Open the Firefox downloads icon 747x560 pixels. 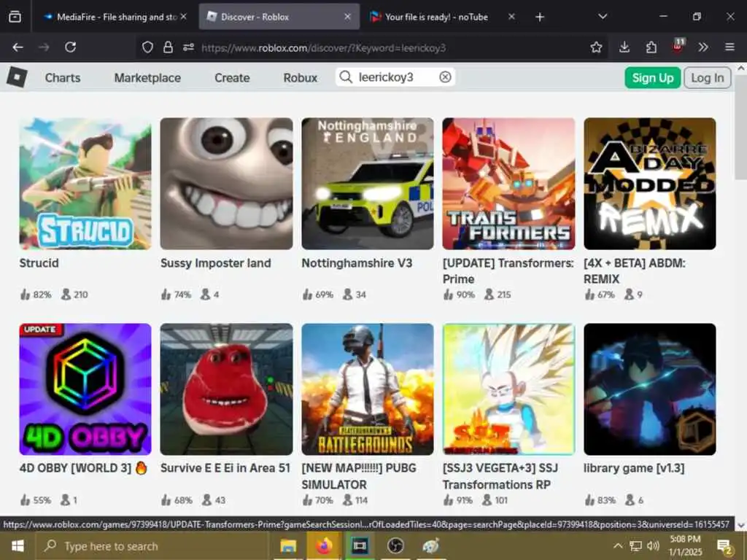point(624,47)
